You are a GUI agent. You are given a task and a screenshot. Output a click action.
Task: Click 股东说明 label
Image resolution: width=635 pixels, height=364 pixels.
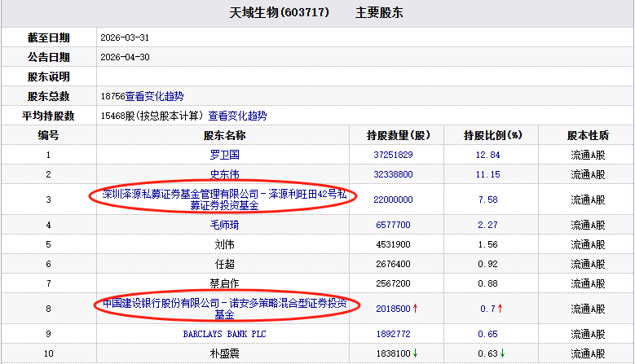(x=48, y=77)
